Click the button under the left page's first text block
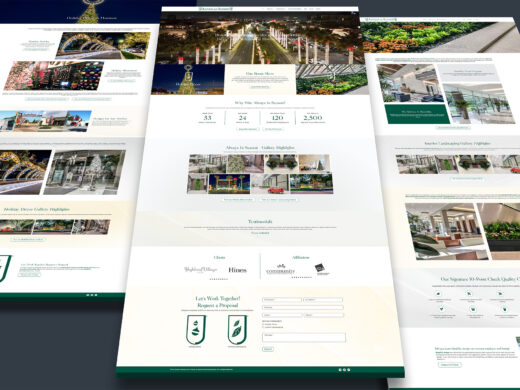This screenshot has width=520, height=390. [36, 49]
